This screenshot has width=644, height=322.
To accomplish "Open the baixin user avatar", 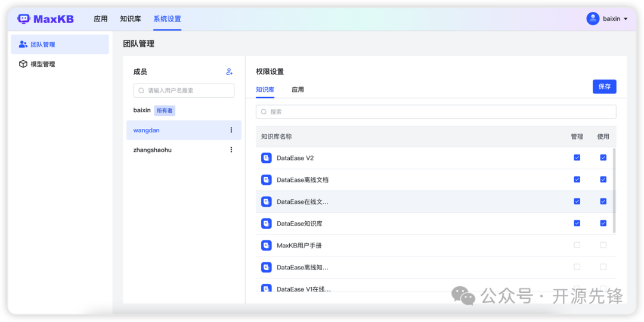I will point(593,18).
